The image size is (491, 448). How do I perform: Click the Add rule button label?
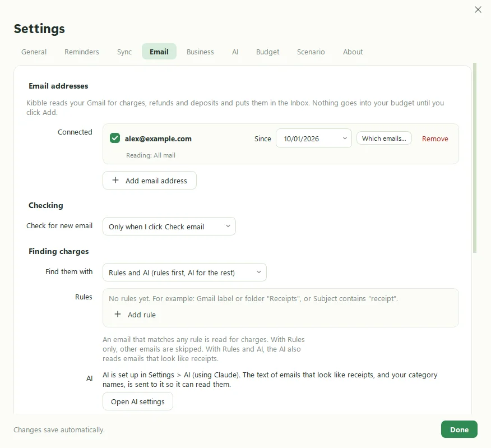(142, 315)
